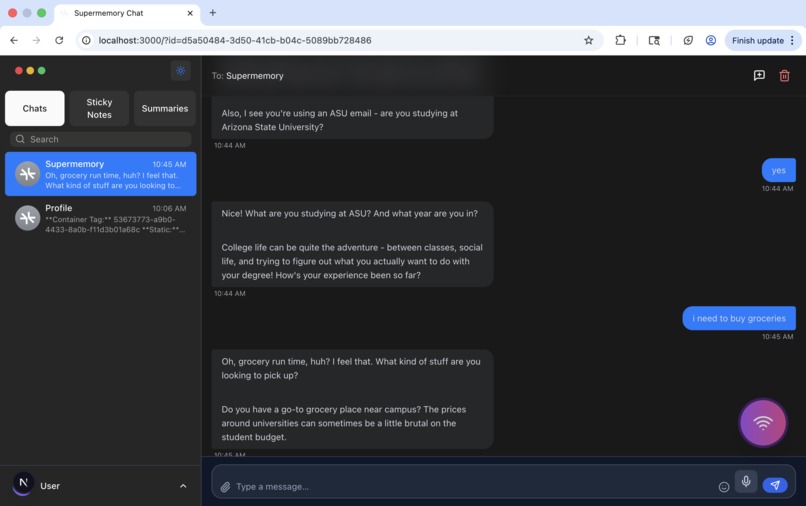Click the Supermemory chat avatar icon
The image size is (806, 506).
27,174
